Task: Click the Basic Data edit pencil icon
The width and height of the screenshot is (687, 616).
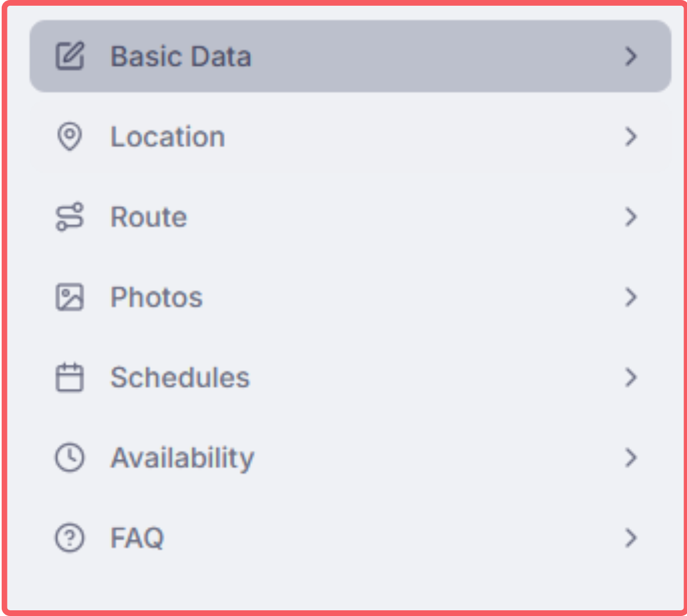Action: pyautogui.click(x=70, y=56)
